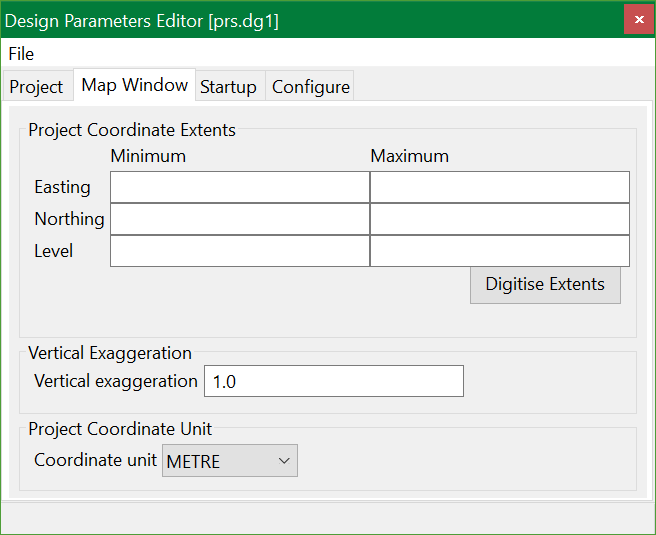The width and height of the screenshot is (656, 535).
Task: Select the Minimum Level field
Action: pyautogui.click(x=240, y=251)
